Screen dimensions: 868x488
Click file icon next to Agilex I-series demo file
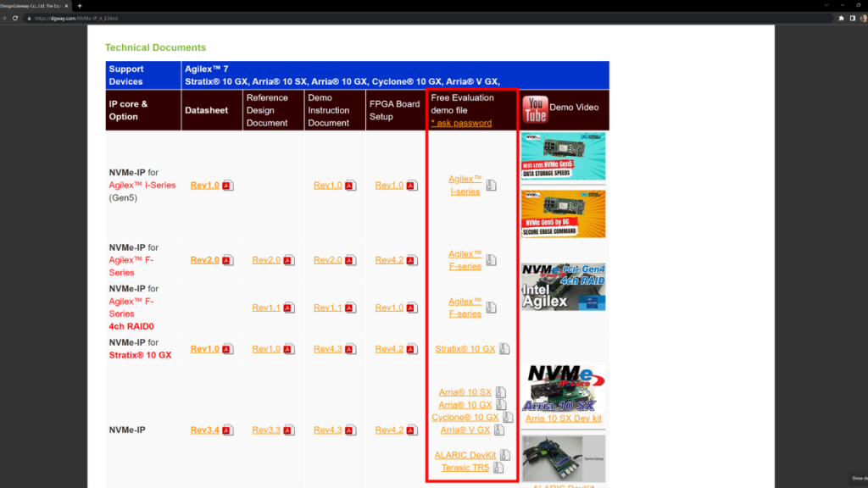click(491, 186)
